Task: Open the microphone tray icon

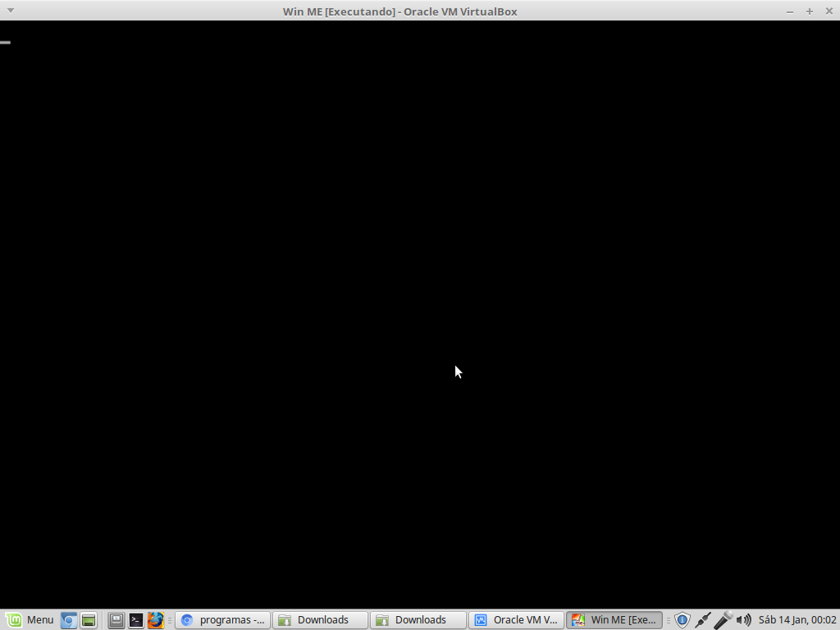Action: (724, 620)
